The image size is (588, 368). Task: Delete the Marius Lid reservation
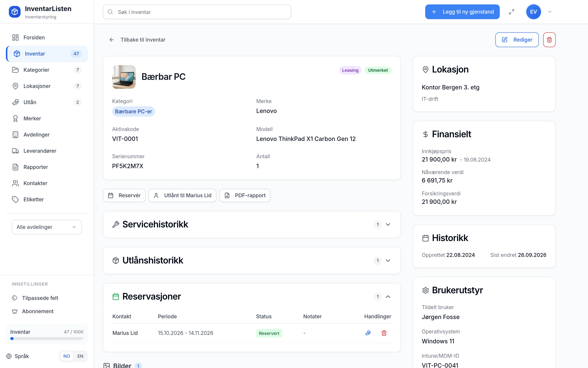[x=384, y=333]
